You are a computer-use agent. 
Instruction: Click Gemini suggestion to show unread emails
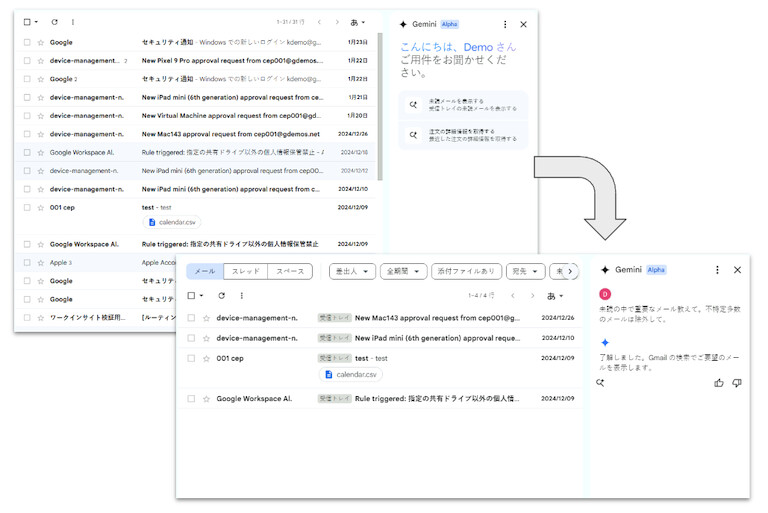click(463, 104)
